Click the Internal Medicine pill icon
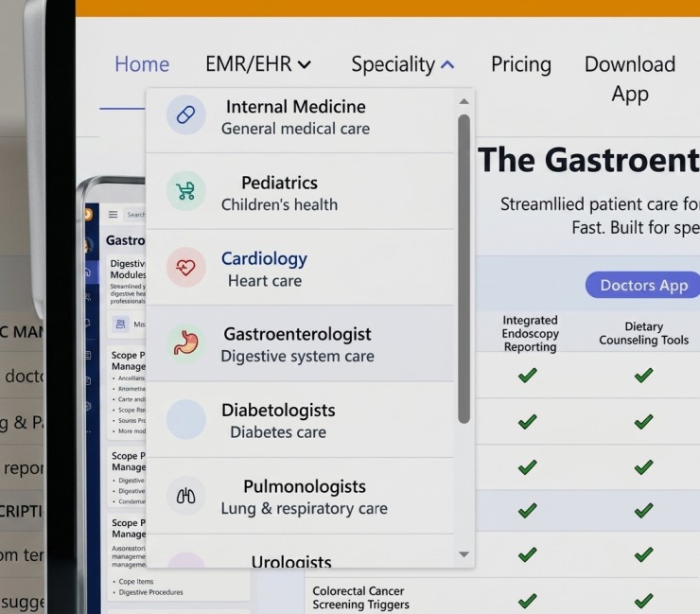Image resolution: width=700 pixels, height=614 pixels. coord(185,114)
